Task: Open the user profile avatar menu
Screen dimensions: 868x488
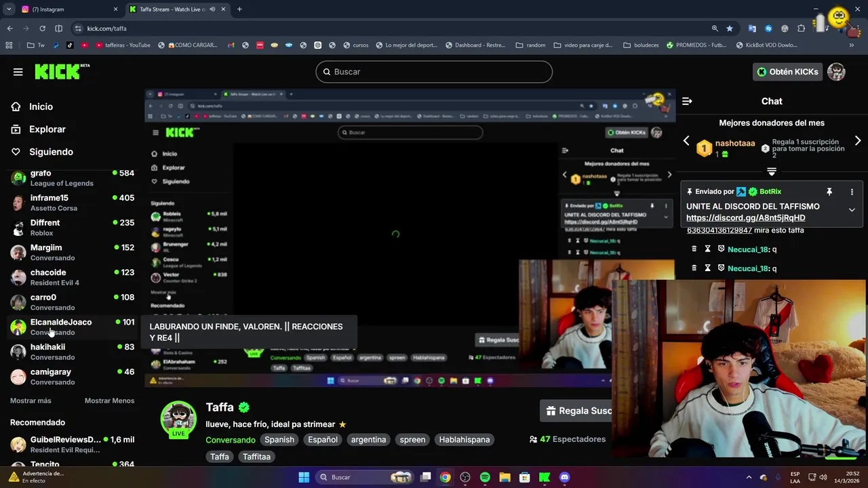Action: (x=836, y=72)
